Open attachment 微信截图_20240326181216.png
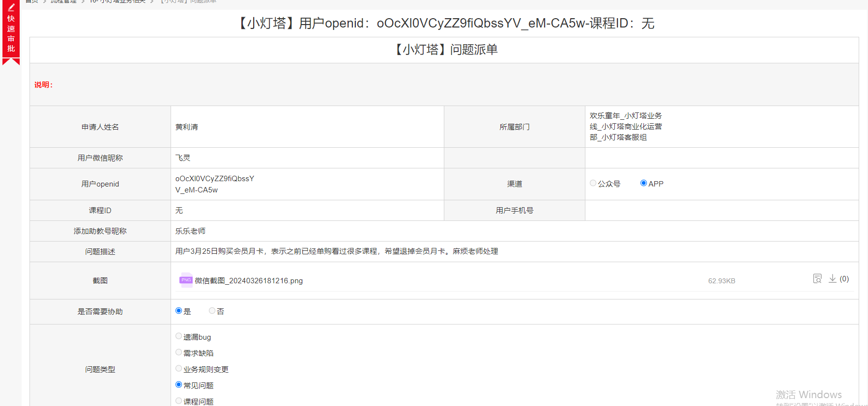868x406 pixels. [249, 281]
